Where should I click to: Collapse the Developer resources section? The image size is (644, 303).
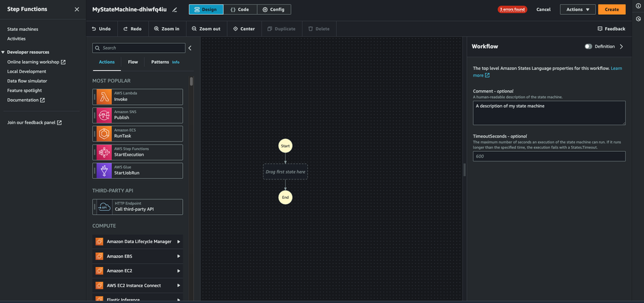click(3, 52)
